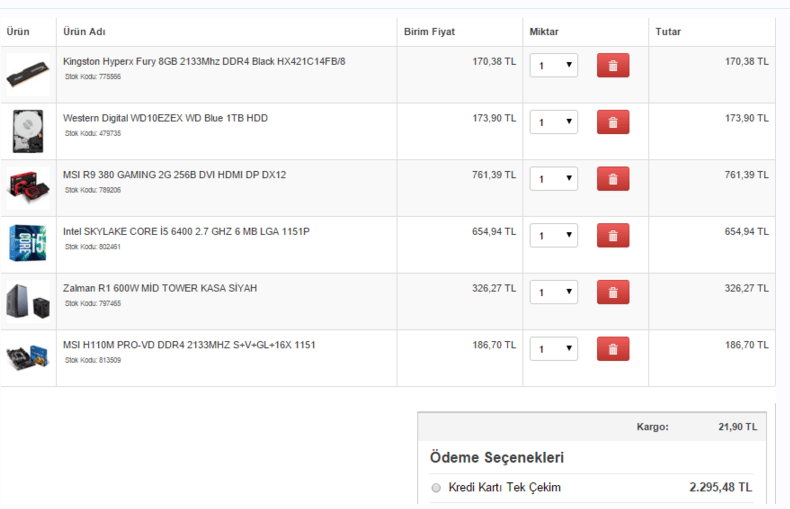Image resolution: width=790 pixels, height=509 pixels.
Task: Click the Zalman tower case thumbnail
Action: click(28, 301)
